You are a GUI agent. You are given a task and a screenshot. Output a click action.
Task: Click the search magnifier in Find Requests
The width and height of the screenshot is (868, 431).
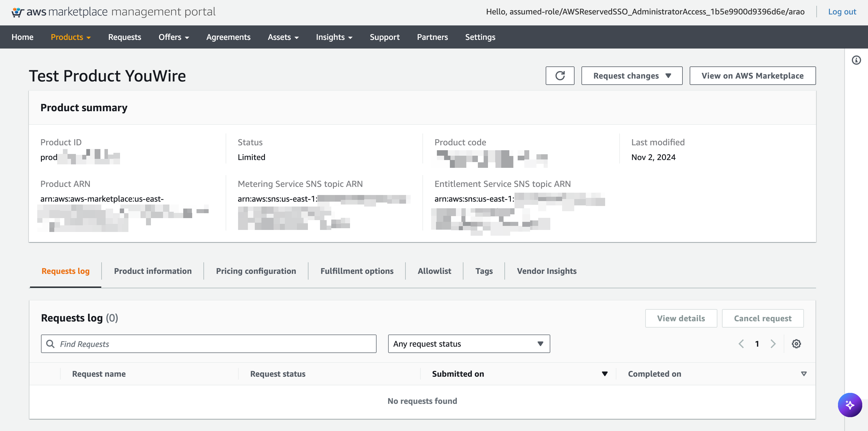click(50, 344)
